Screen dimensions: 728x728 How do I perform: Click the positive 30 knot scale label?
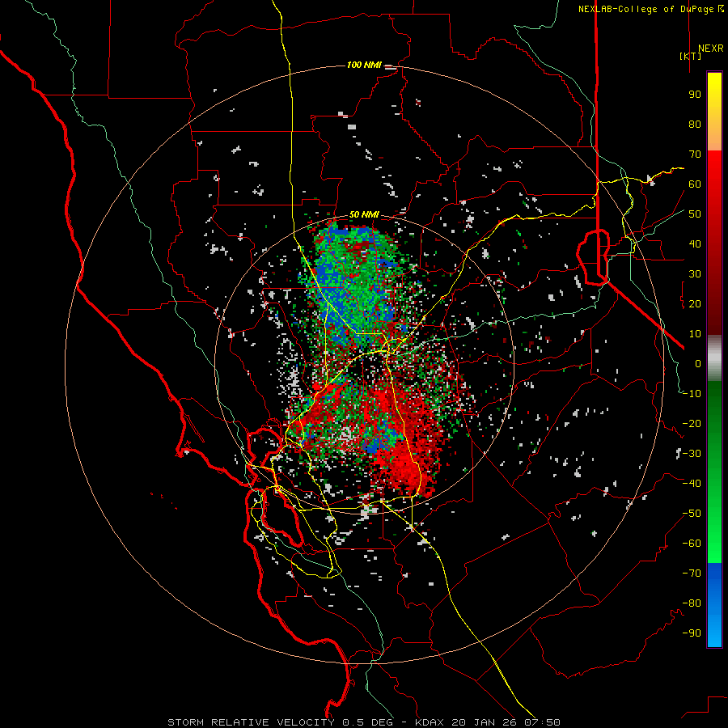point(695,274)
